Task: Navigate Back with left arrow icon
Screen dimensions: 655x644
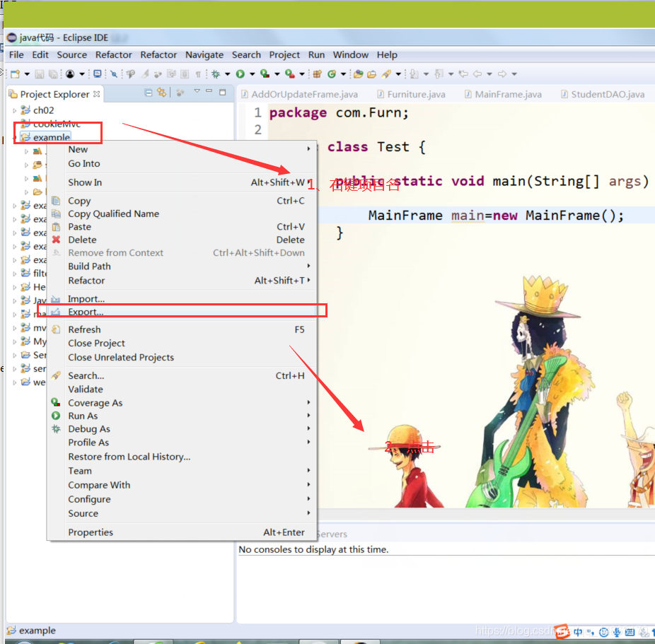Action: 477,74
